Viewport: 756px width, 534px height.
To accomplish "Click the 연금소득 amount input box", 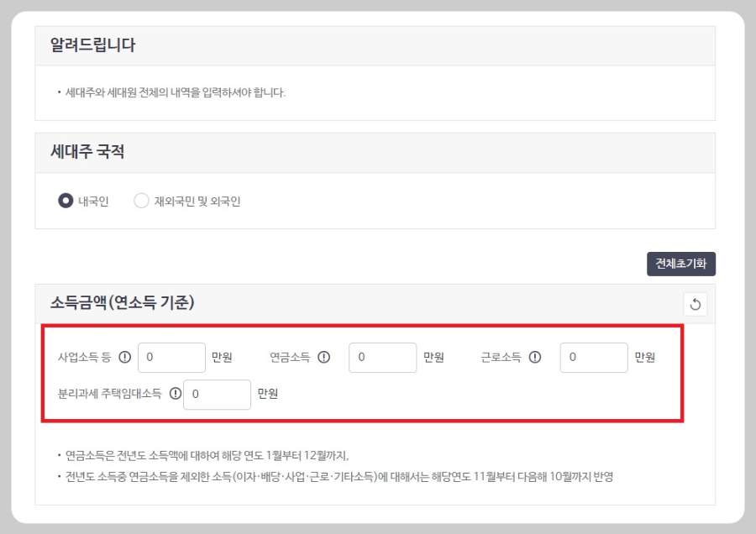I will coord(383,357).
